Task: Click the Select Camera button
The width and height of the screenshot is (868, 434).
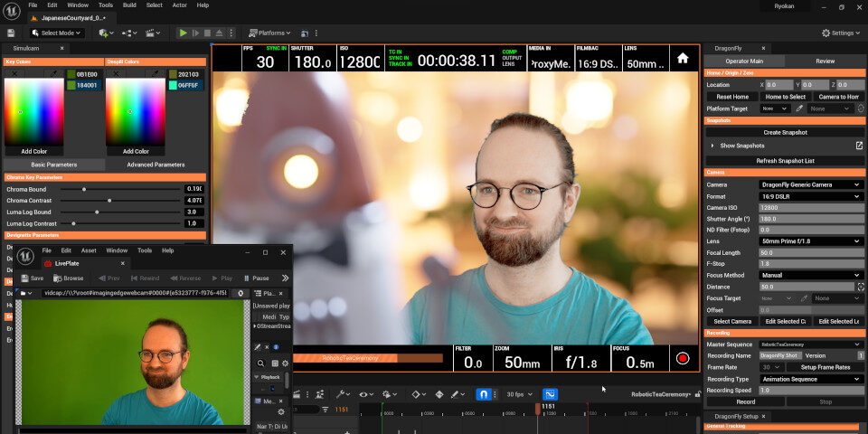Action: coord(732,321)
